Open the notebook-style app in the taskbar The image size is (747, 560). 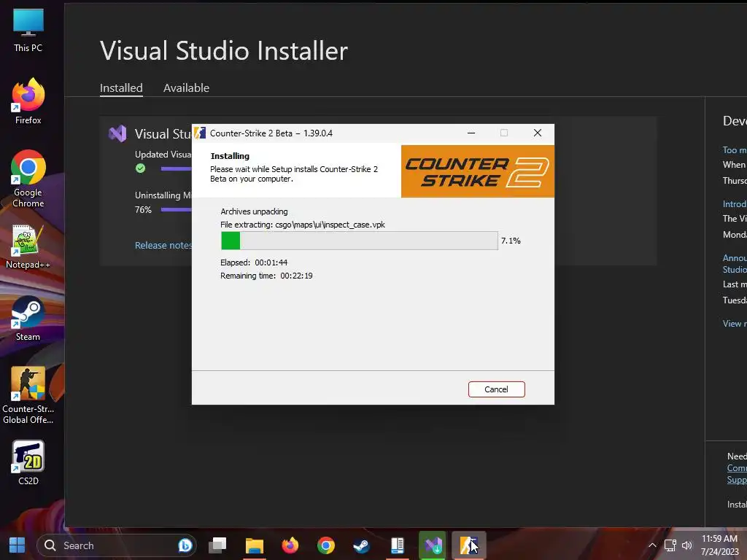(x=398, y=545)
